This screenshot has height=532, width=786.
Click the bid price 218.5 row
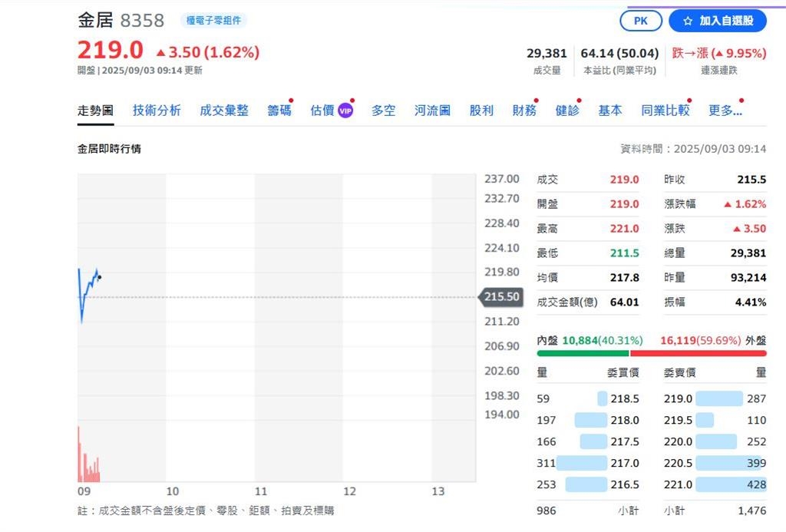588,398
